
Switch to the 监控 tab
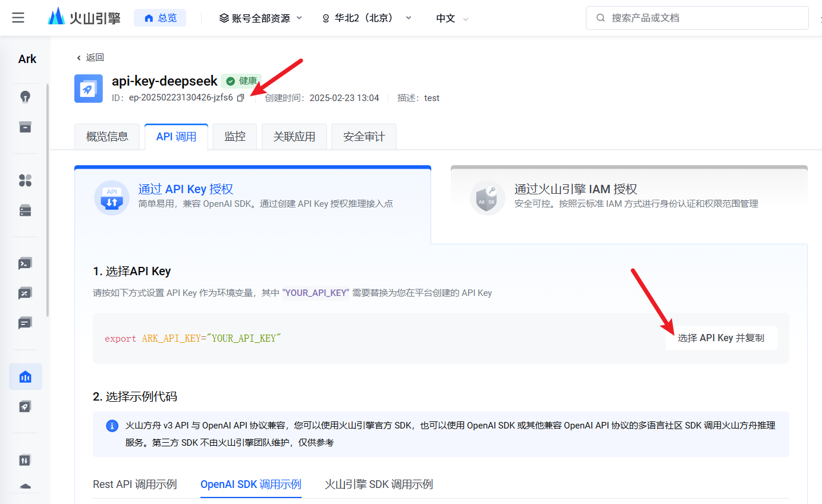point(234,136)
